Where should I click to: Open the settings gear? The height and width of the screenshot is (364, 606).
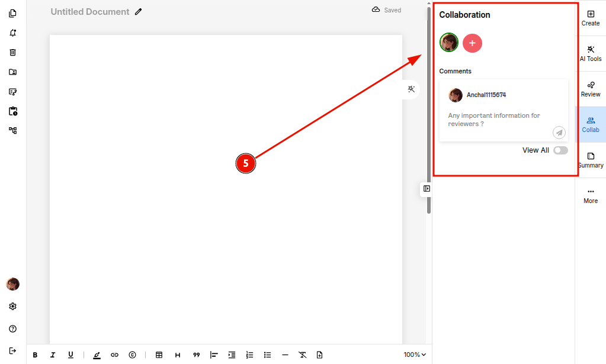[x=12, y=307]
